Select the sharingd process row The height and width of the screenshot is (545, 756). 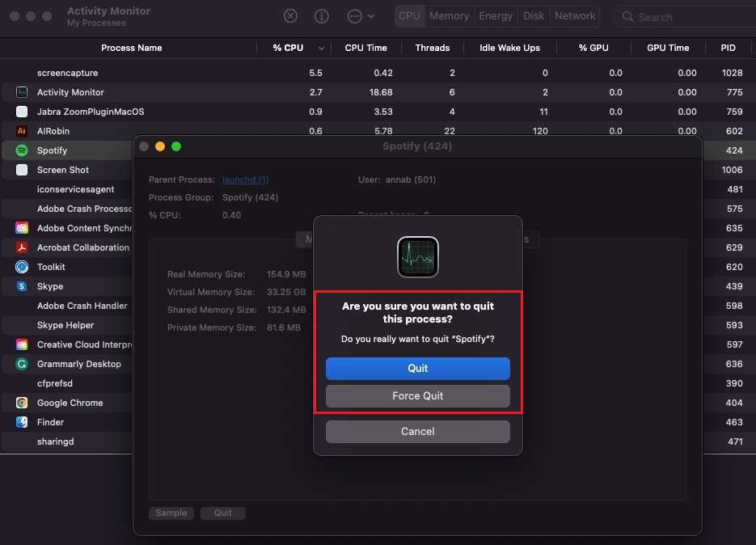point(67,441)
